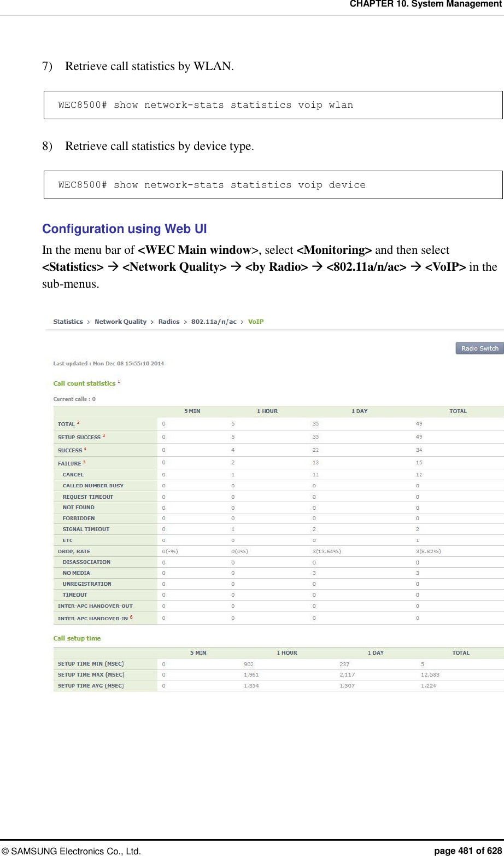Click the CALLED NUMBER BUSY row
The image size is (504, 856).
pos(93,485)
